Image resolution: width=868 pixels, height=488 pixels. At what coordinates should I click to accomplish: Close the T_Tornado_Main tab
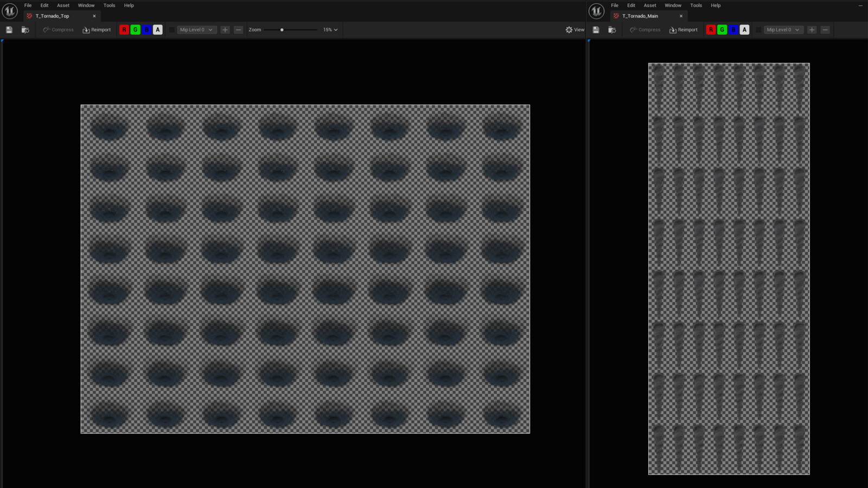[x=681, y=16]
